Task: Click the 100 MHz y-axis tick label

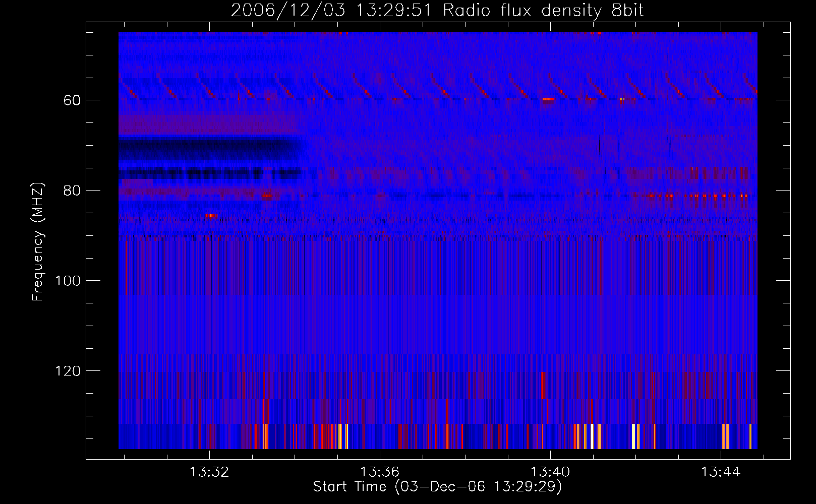Action: pyautogui.click(x=68, y=281)
